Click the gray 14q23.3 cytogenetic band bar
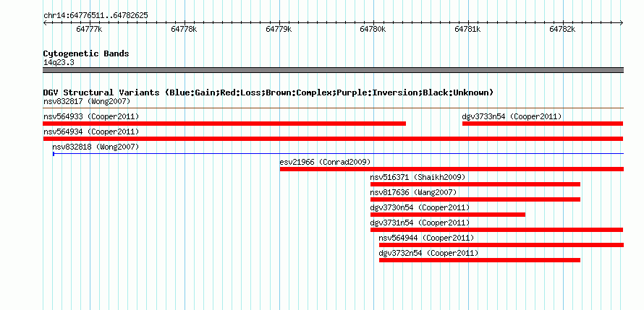The image size is (644, 310). [333, 70]
